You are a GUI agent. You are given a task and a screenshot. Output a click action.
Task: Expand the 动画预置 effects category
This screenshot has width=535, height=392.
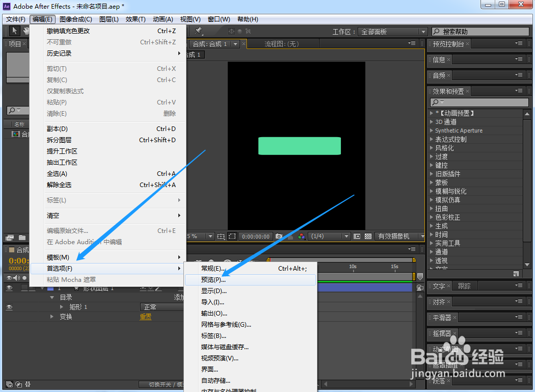(432, 113)
